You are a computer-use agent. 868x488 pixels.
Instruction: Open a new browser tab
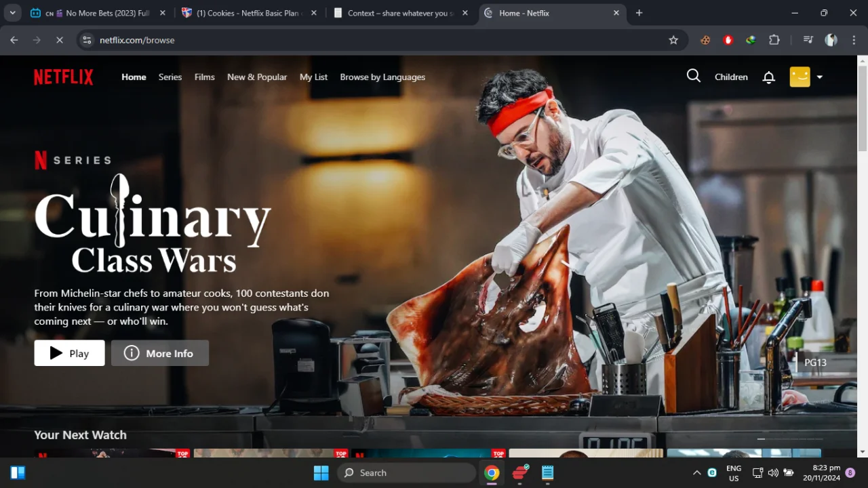pyautogui.click(x=639, y=13)
